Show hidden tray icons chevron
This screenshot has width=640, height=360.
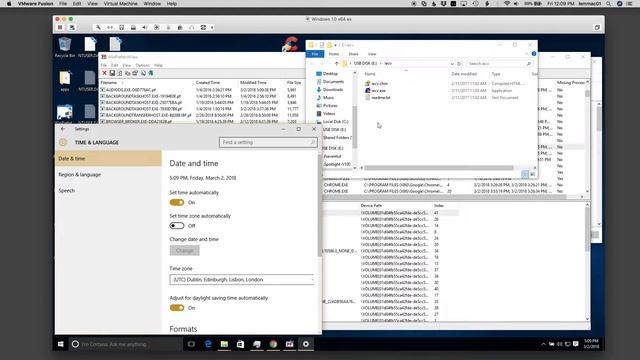coord(543,344)
